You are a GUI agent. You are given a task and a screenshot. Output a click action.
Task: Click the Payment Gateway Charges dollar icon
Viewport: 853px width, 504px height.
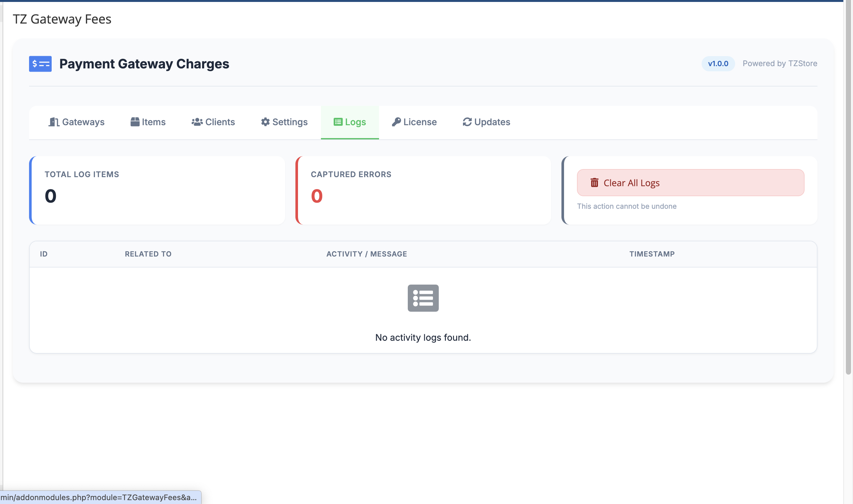[40, 64]
